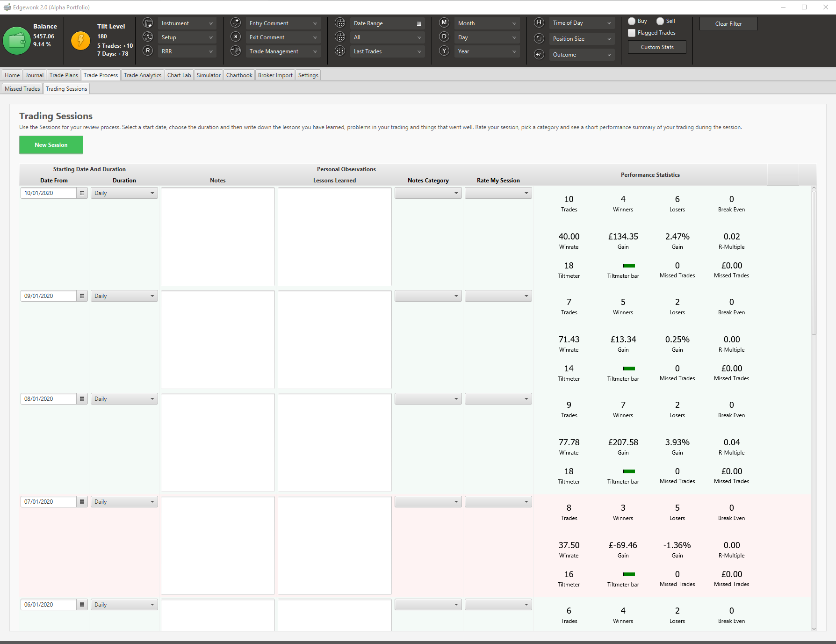Click the globe icon beside Date Range
This screenshot has width=836, height=644.
[x=340, y=23]
